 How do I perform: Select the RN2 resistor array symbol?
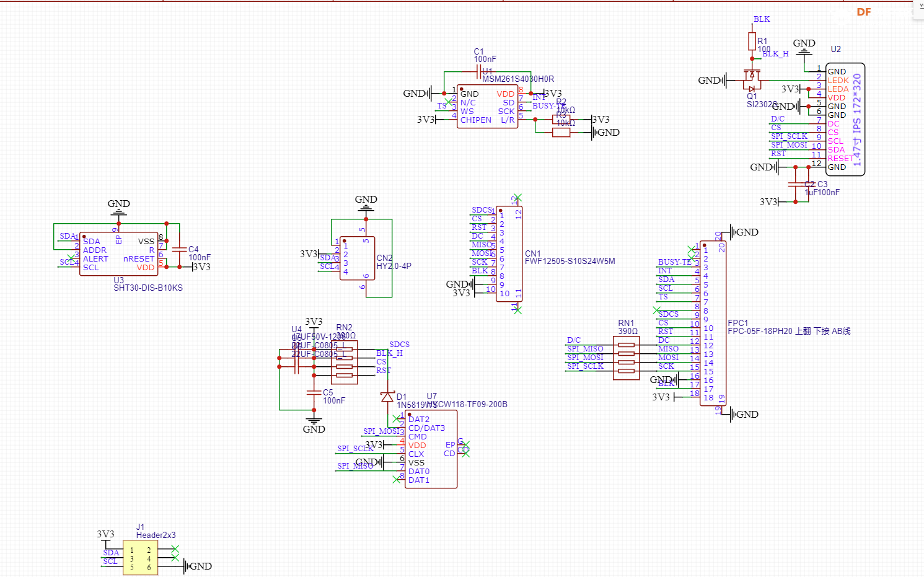(345, 362)
